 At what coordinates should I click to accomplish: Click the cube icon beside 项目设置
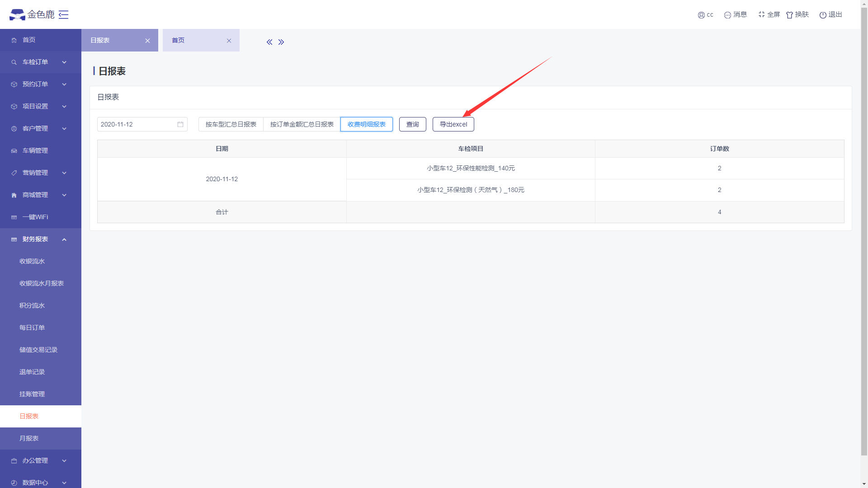click(x=14, y=107)
